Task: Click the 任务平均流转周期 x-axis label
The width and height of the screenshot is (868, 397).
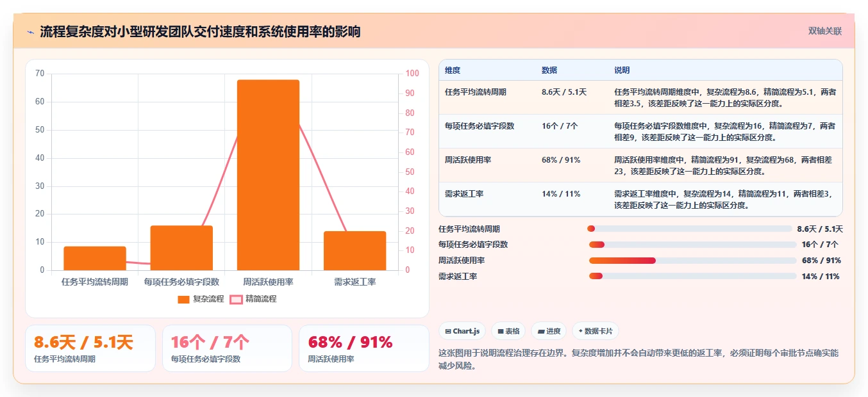Action: [95, 282]
